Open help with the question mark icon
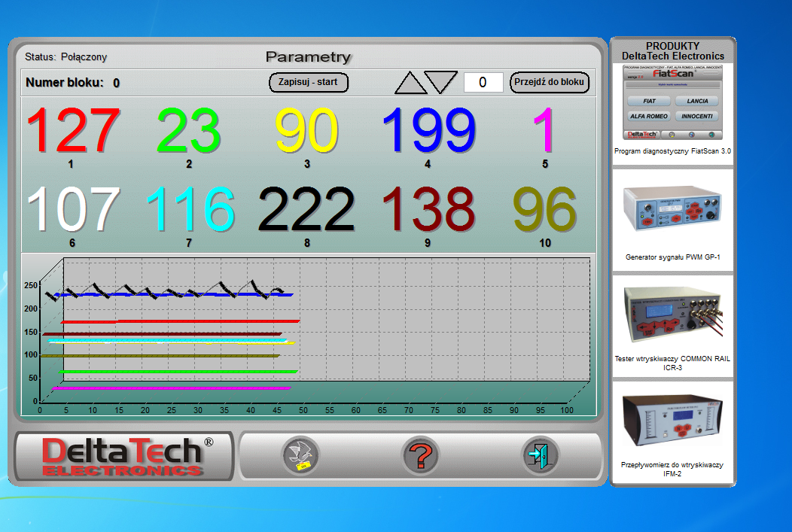This screenshot has height=532, width=792. pyautogui.click(x=420, y=455)
